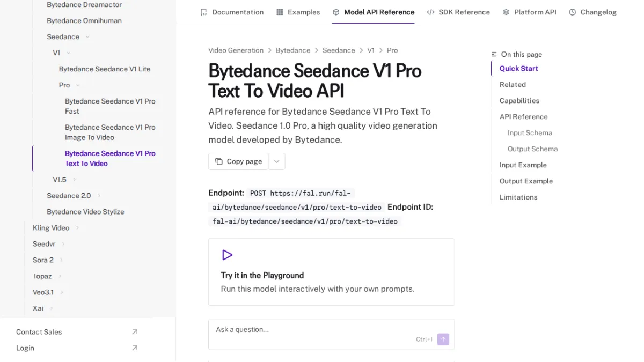Click the Pro breadcrumb
This screenshot has width=644, height=362.
coord(392,50)
